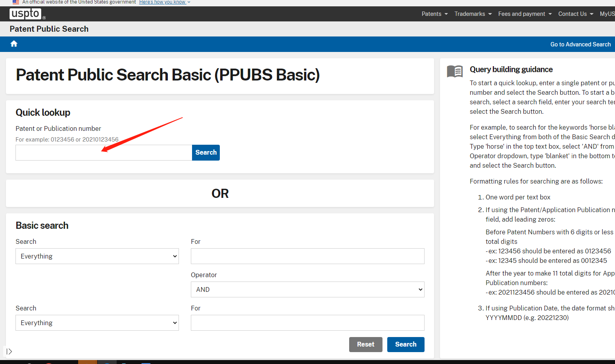615x364 pixels.
Task: Open the Operator AND dropdown
Action: 307,289
